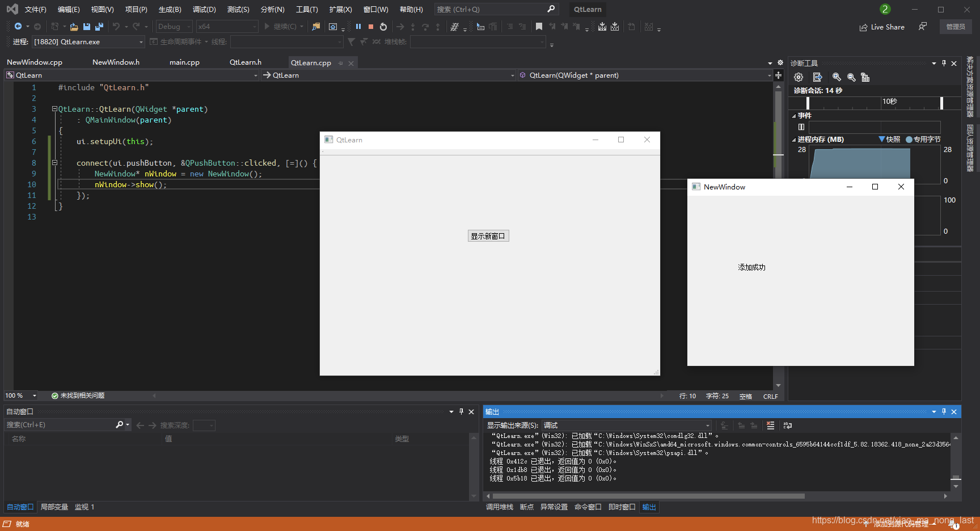Screen dimensions: 980x531
Task: Open the QtLearn(QWidget * parent) member dropdown
Action: pos(645,75)
